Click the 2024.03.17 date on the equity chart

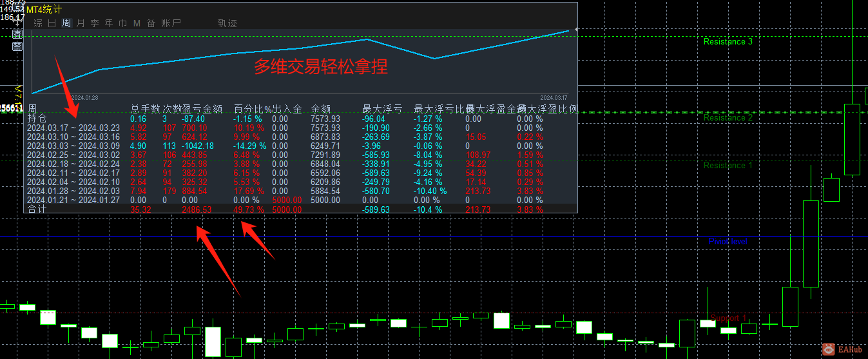[555, 98]
